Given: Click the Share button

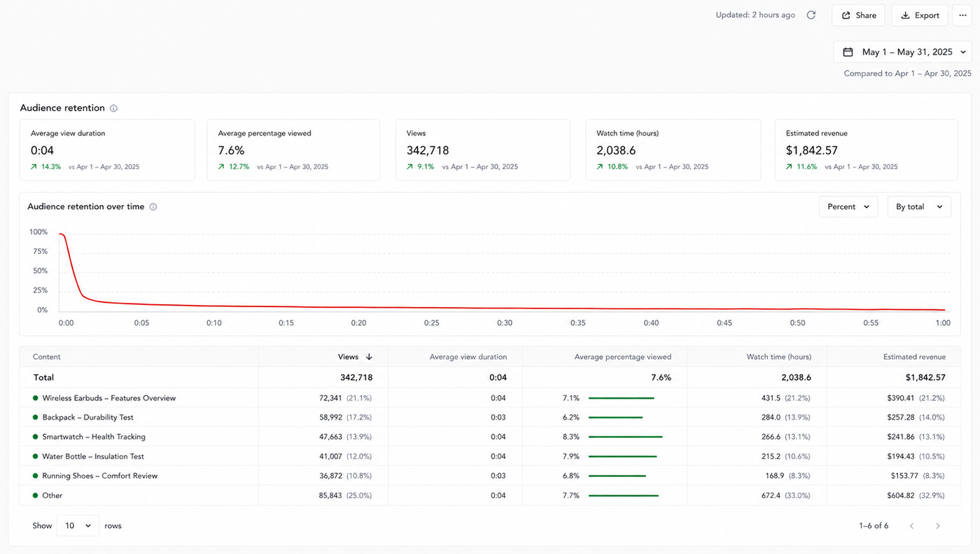Looking at the screenshot, I should [858, 15].
